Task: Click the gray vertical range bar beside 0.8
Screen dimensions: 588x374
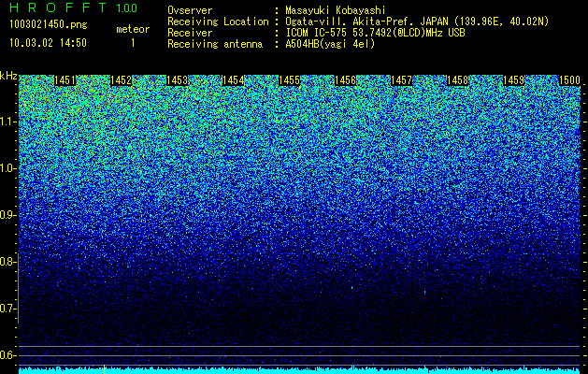Action: coord(18,288)
